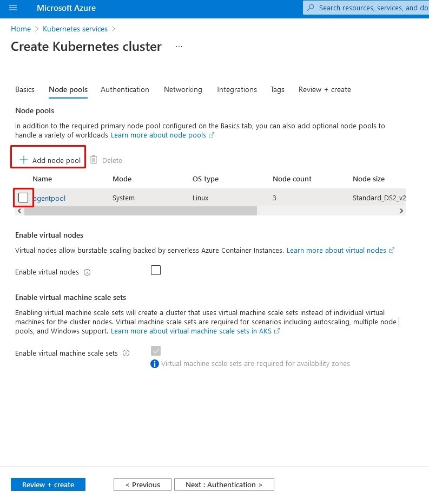Click the plus icon on Add node pool
429x504 pixels.
click(24, 160)
